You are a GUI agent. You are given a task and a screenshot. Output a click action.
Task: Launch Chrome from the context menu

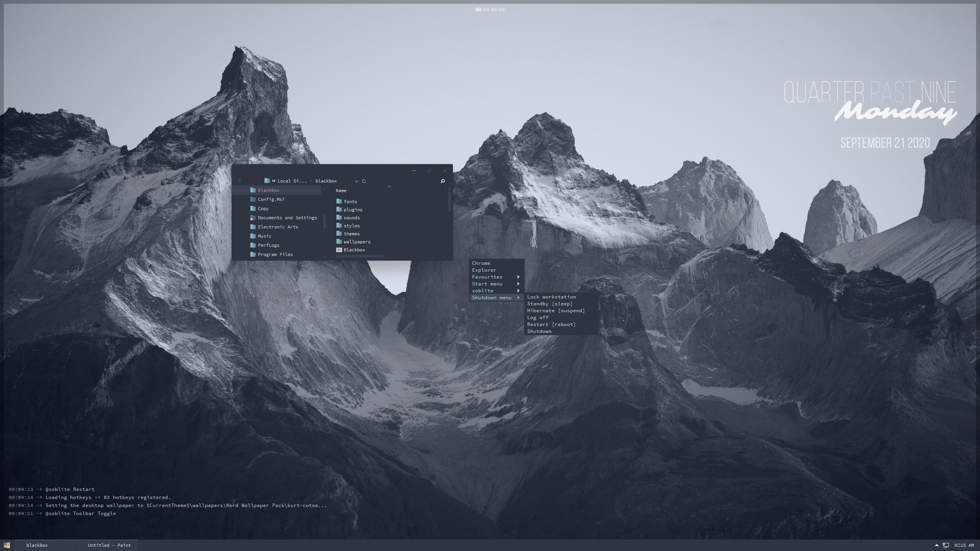pos(480,263)
